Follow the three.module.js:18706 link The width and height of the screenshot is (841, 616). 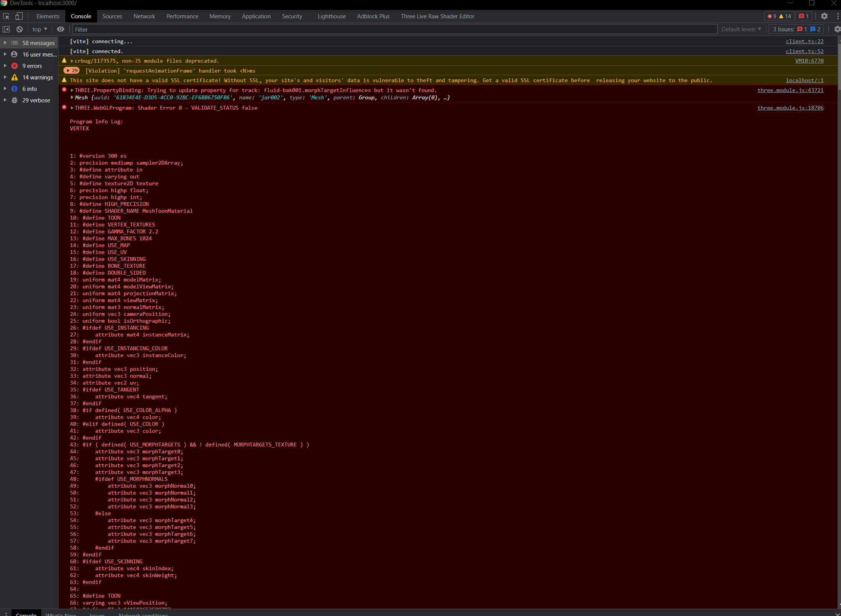pyautogui.click(x=790, y=108)
